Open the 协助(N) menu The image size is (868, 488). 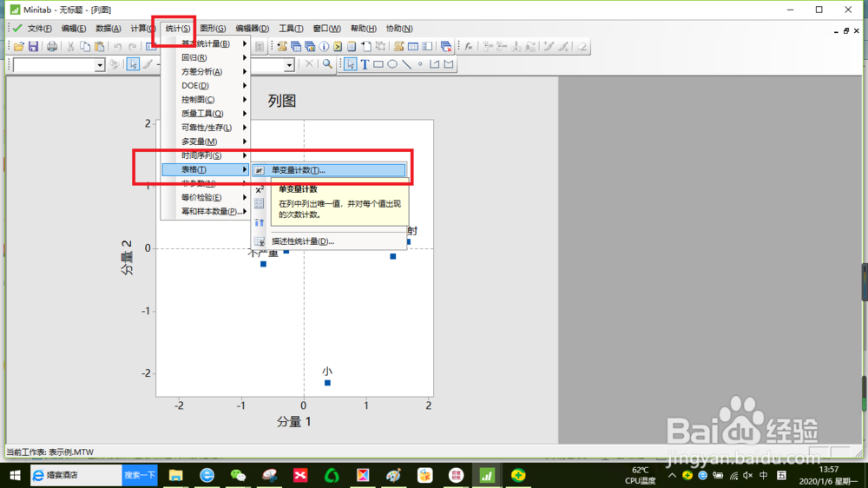(399, 29)
